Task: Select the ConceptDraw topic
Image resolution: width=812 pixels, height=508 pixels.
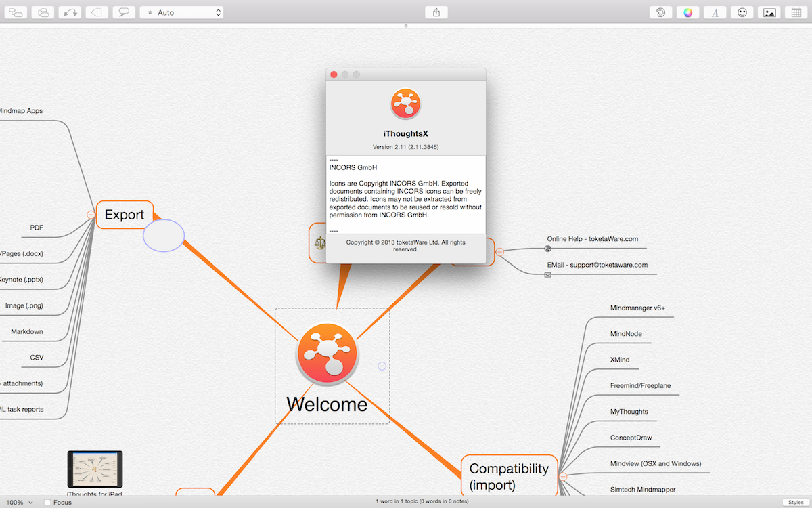Action: [x=631, y=438]
